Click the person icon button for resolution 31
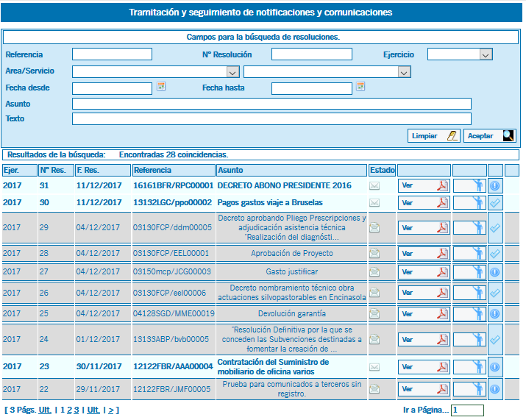This screenshot has height=420, width=526. [x=469, y=186]
